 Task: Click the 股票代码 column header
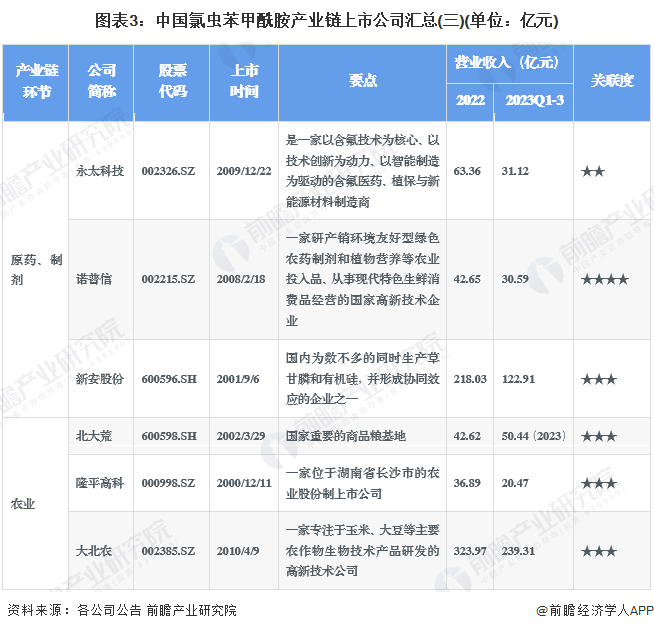(x=172, y=81)
